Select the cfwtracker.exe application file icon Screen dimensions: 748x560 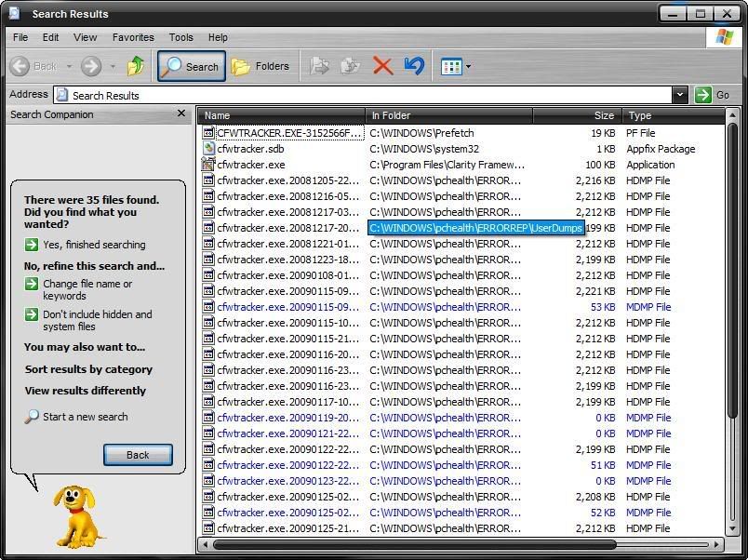click(209, 165)
